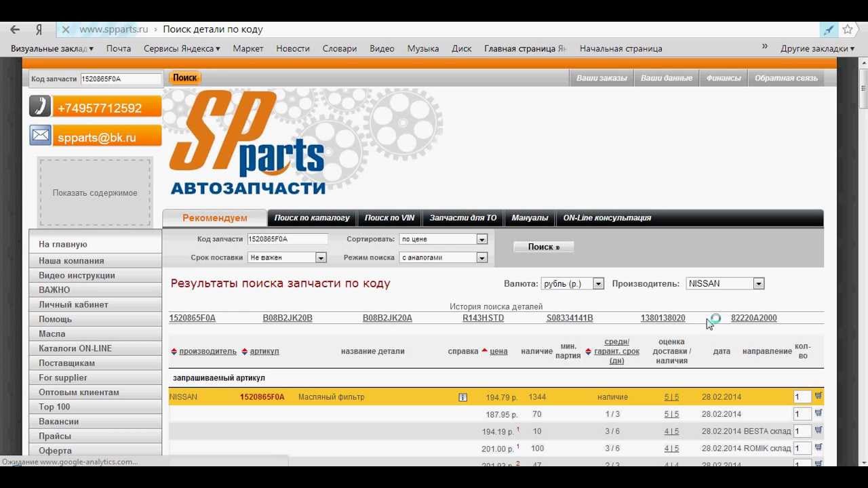Click the sort arrow next to цена

tap(484, 351)
